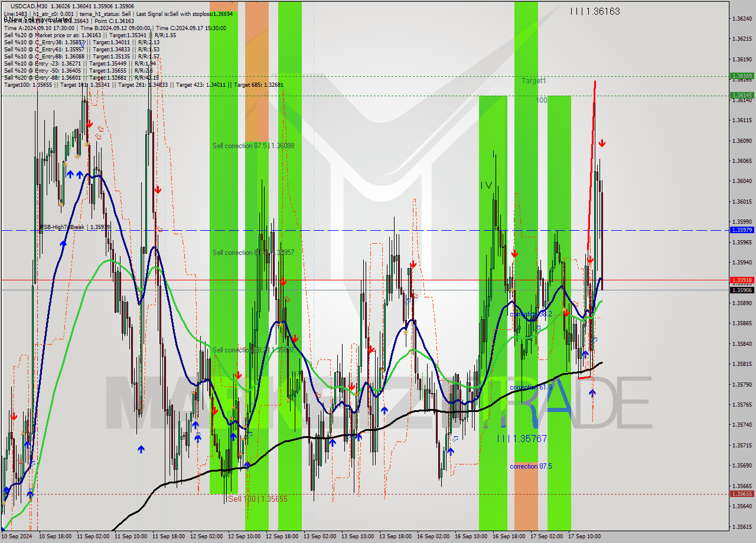Select 'Sell correction 87.5 | 1.36088' label
Image resolution: width=756 pixels, height=543 pixels.
253,145
